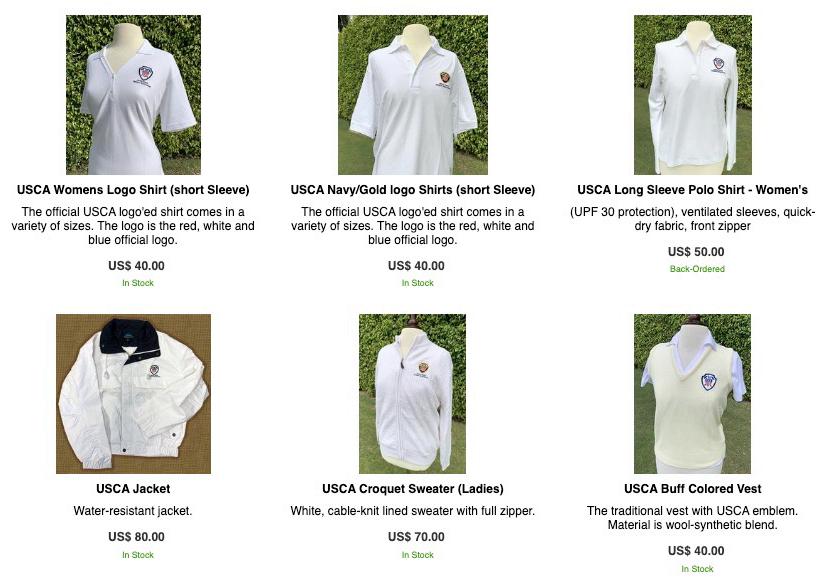
Task: Click the USCA Jacket title link
Action: coord(133,489)
